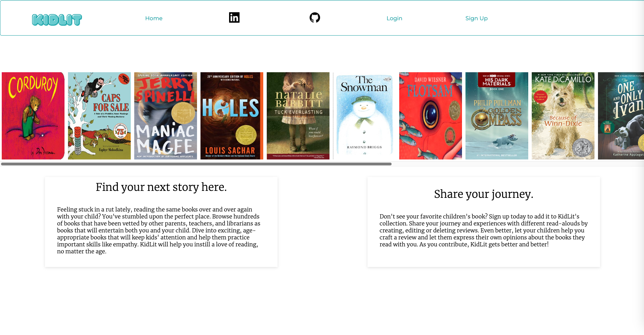Open the GitHub icon link
Screen dimensions: 644x335
(315, 17)
